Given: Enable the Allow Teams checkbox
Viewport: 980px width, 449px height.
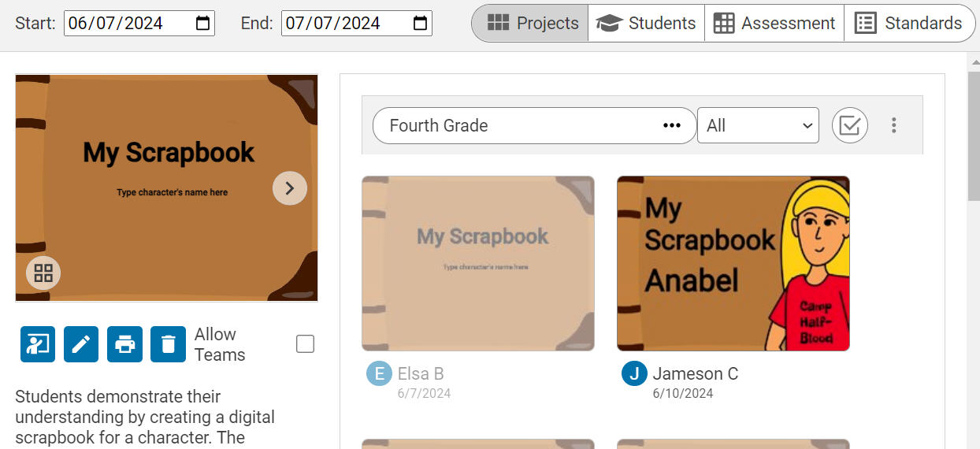Looking at the screenshot, I should (305, 344).
